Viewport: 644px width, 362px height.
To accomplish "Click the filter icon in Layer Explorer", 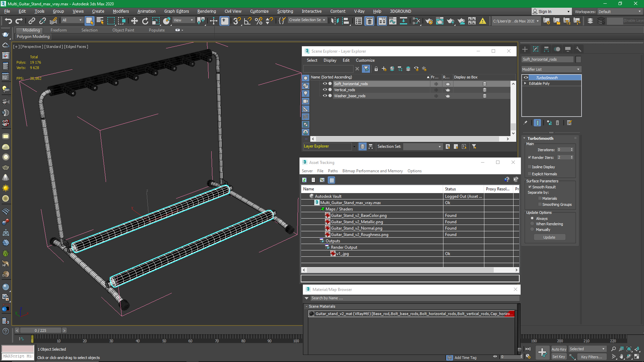I will [x=366, y=68].
